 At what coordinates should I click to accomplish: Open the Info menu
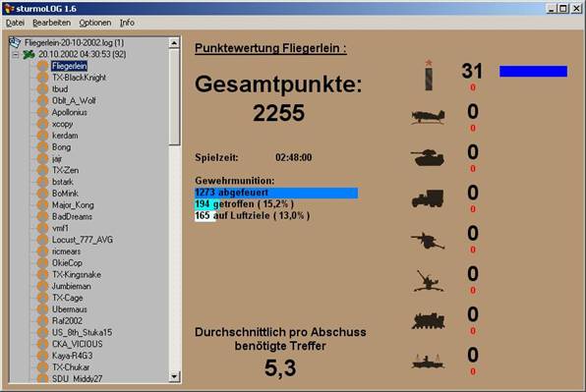(127, 23)
